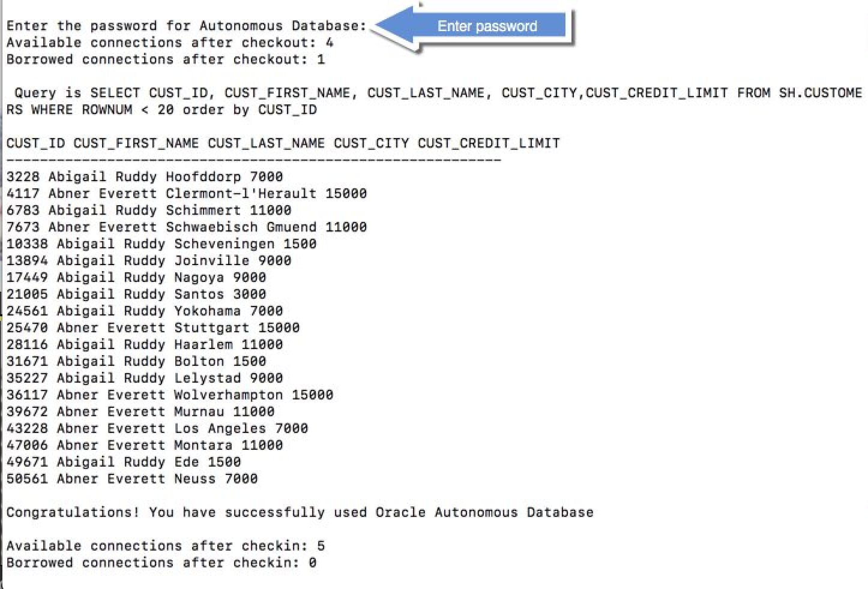Click row 21005 Abigail Ruddy Santos
Viewport: 868px width, 589px height.
tap(136, 294)
